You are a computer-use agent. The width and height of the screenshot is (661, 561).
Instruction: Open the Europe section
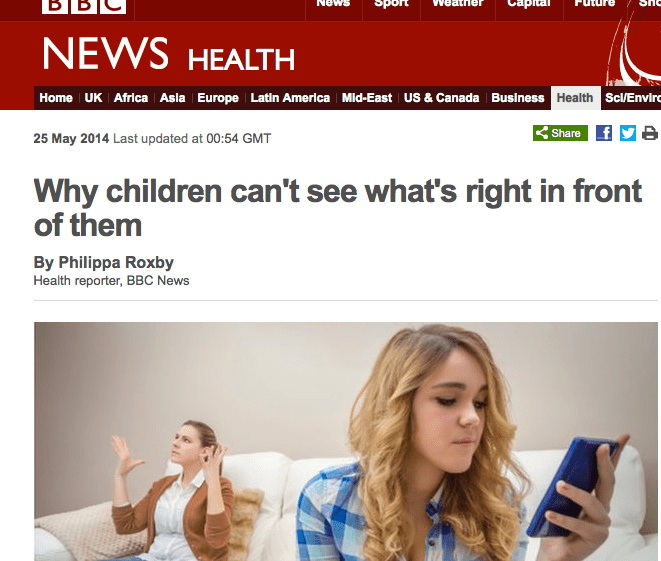point(218,98)
